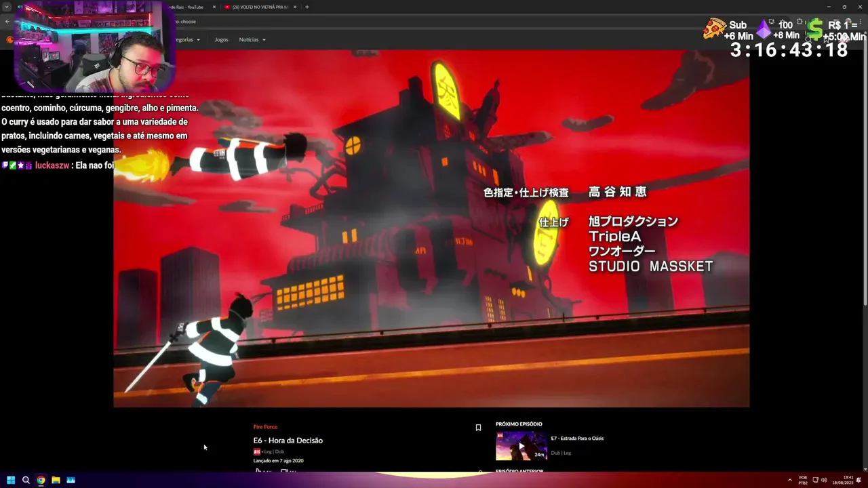868x488 pixels.
Task: Open the browser tab search chevron
Action: (7, 7)
